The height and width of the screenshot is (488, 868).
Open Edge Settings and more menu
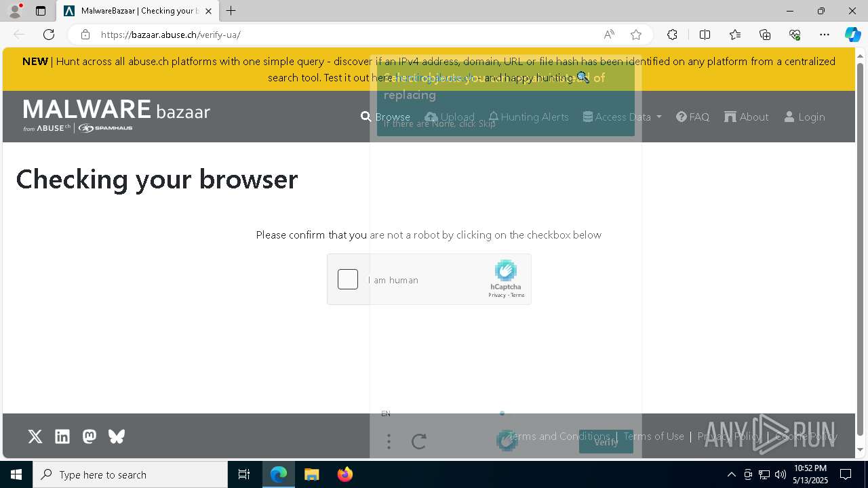[x=825, y=35]
